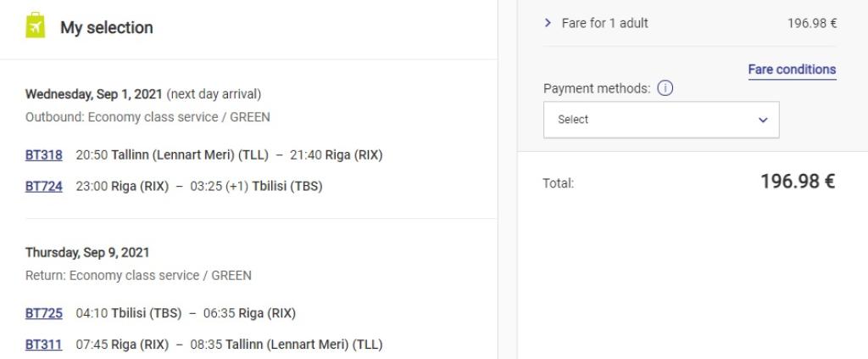Open the Fare conditions link
868x359 pixels.
point(792,70)
